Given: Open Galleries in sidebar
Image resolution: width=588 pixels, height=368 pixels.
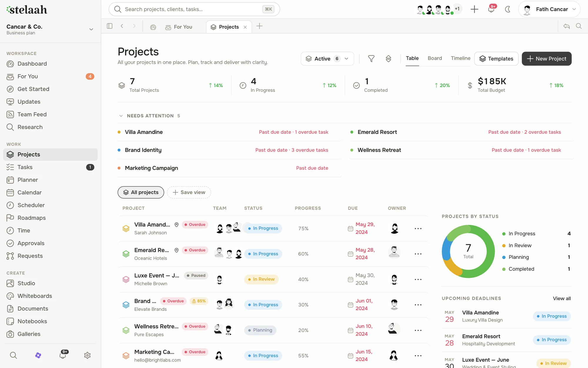Looking at the screenshot, I should 50,334.
